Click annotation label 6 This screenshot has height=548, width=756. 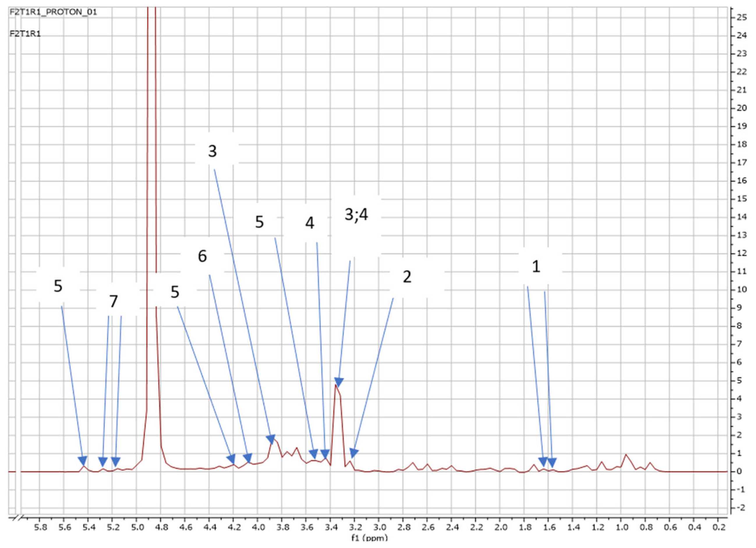202,256
